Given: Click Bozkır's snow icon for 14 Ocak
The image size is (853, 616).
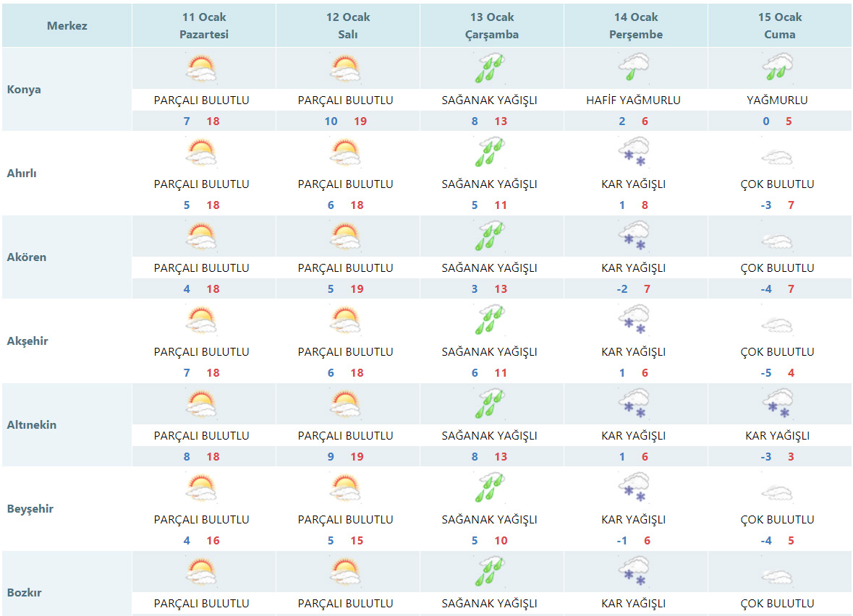Looking at the screenshot, I should [x=633, y=572].
